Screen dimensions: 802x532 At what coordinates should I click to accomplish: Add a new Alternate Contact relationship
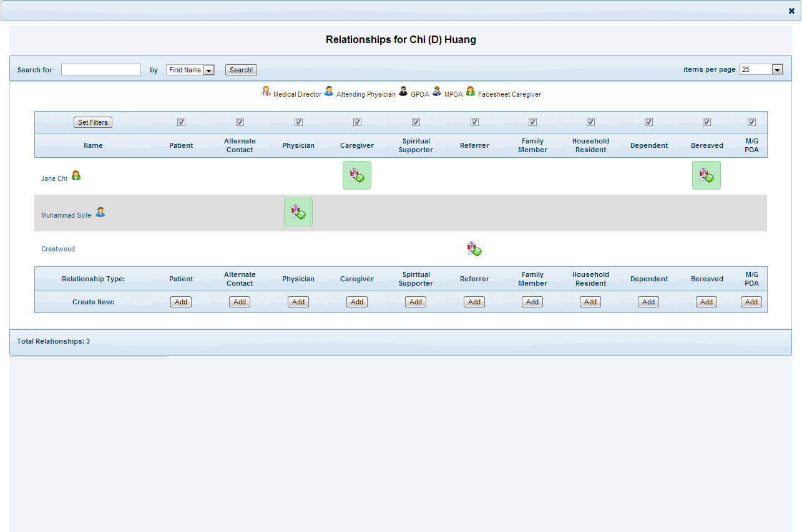point(240,302)
